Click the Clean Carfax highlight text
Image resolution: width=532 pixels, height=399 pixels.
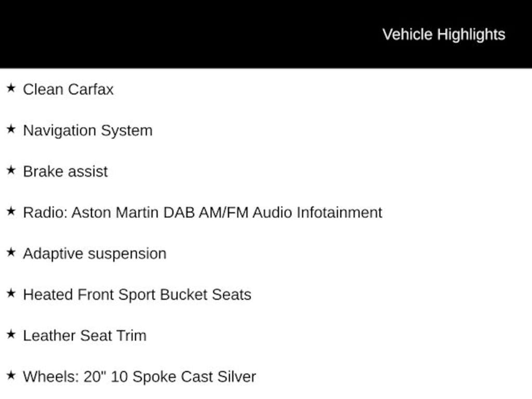[68, 89]
